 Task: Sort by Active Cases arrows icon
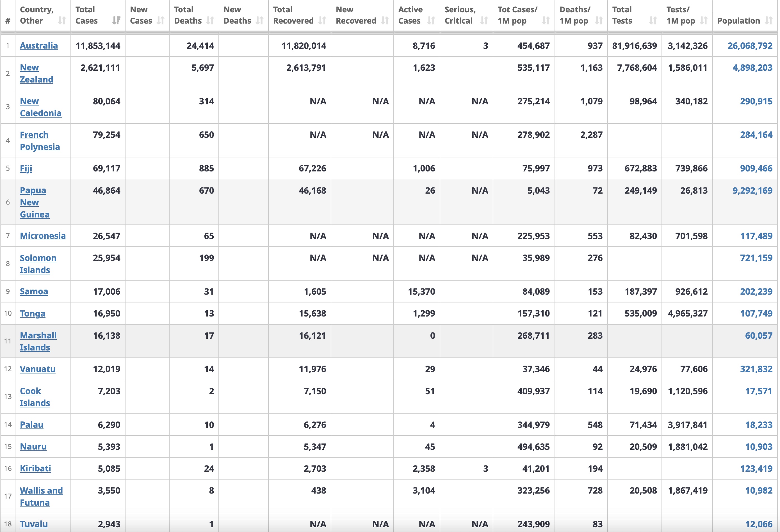click(431, 21)
